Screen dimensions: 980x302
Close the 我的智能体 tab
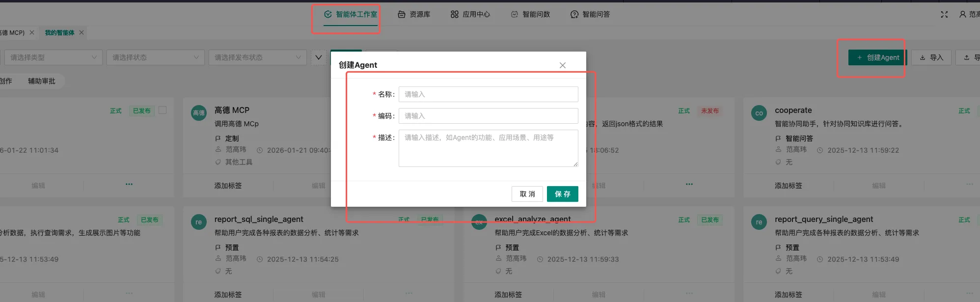[82, 33]
